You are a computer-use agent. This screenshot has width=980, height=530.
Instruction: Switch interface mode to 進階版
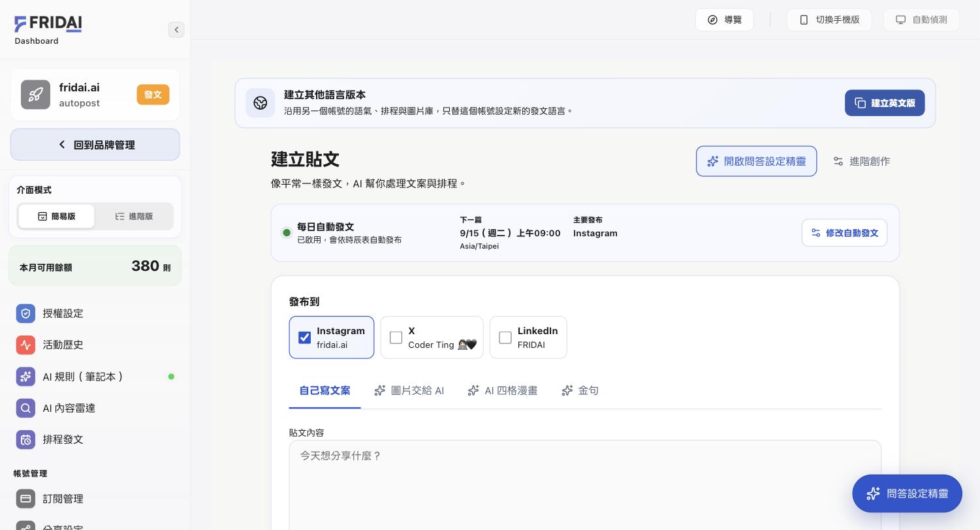click(x=134, y=216)
